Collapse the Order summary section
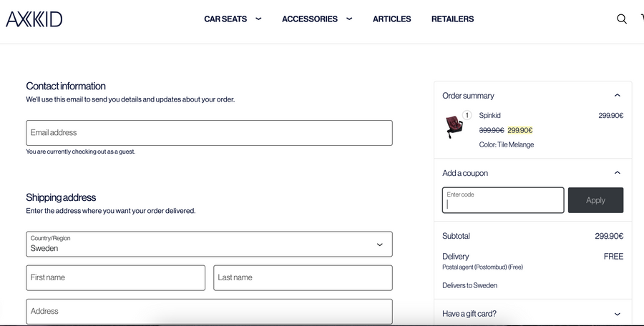 point(617,96)
